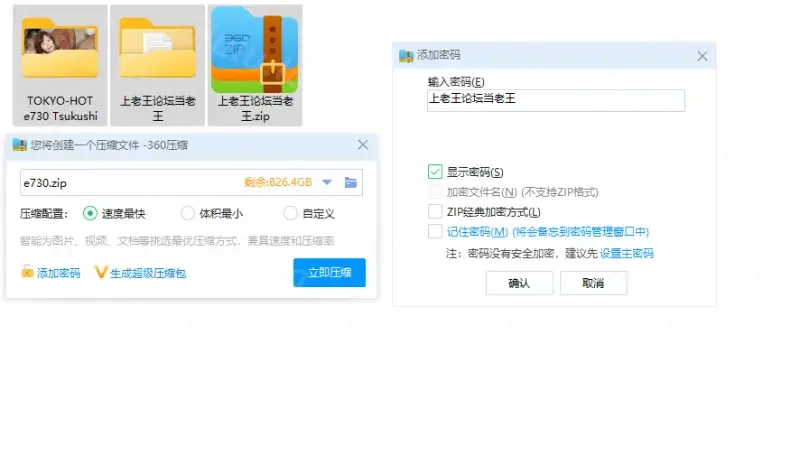The height and width of the screenshot is (456, 800).
Task: Open the 设置主密码 link
Action: (627, 254)
